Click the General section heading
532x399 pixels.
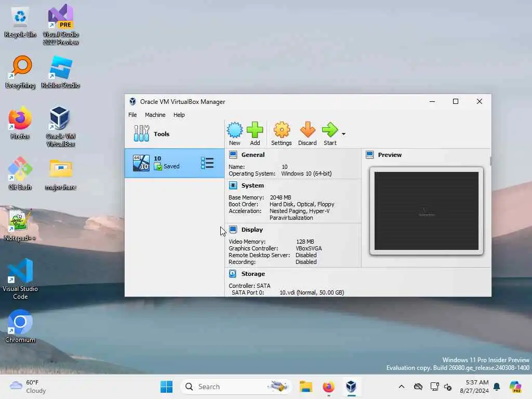click(x=253, y=155)
